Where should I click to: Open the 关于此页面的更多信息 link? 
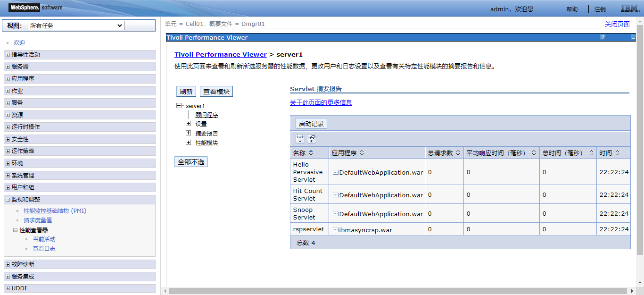(x=321, y=102)
